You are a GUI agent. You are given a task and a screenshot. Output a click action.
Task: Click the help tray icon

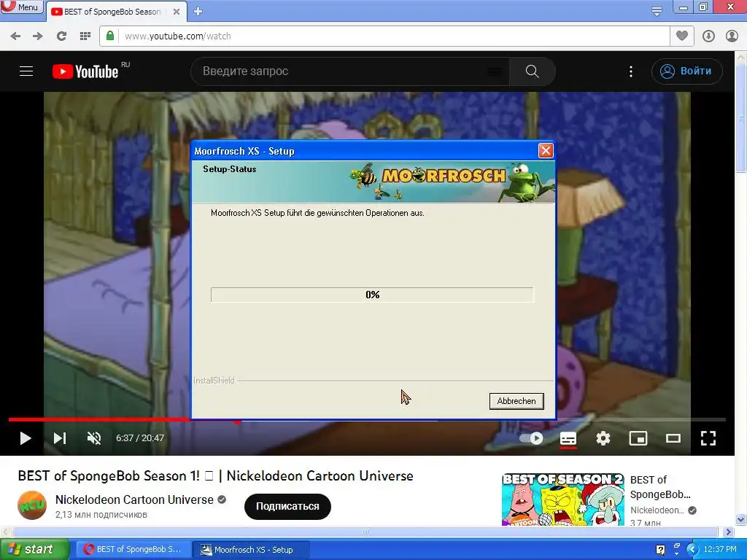[660, 550]
